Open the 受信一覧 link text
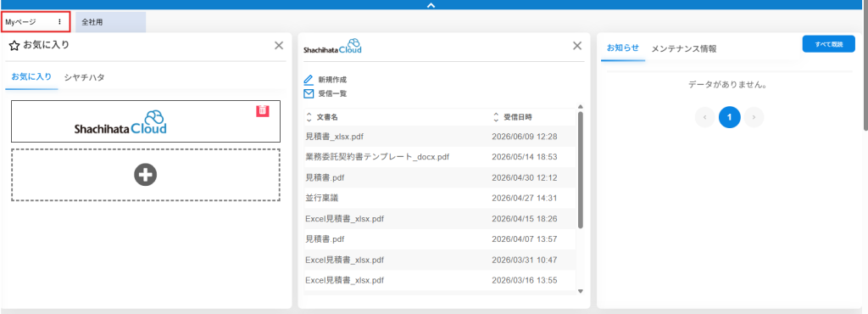 click(x=332, y=93)
